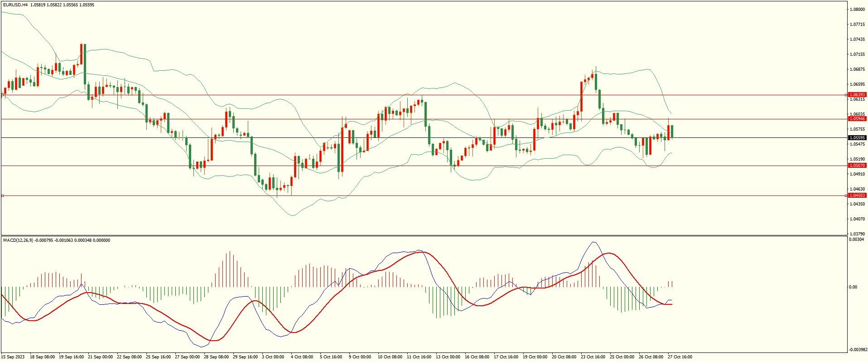The height and width of the screenshot is (362, 868).
Task: Click the -0.003982 MACD scale value
Action: [x=858, y=350]
